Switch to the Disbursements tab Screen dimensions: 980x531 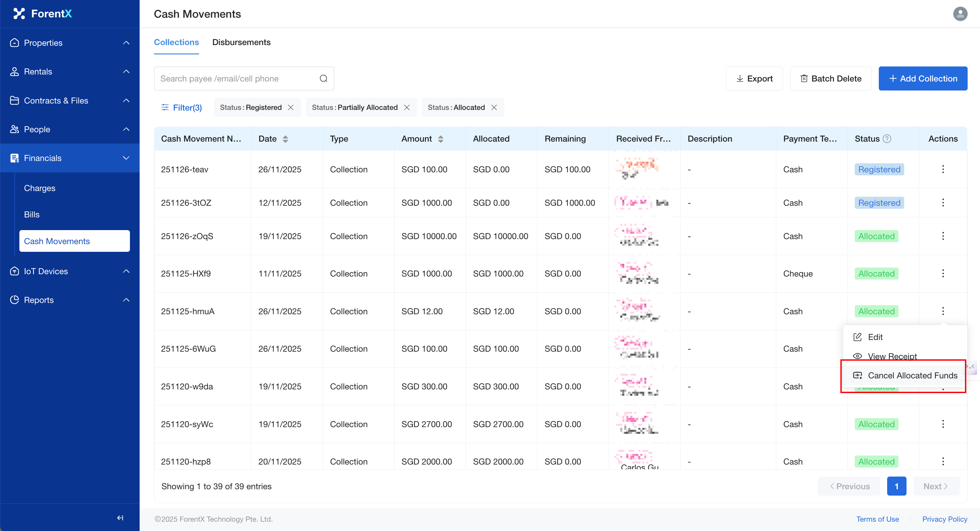tap(241, 42)
